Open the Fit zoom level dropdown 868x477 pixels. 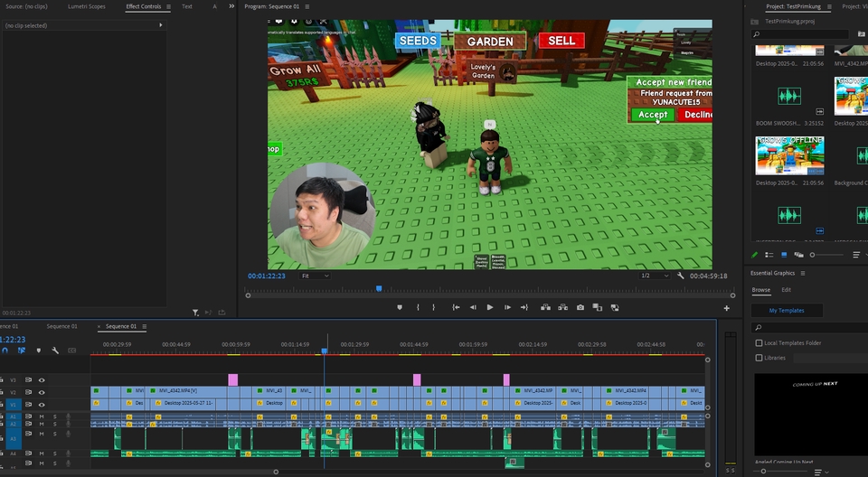[315, 276]
